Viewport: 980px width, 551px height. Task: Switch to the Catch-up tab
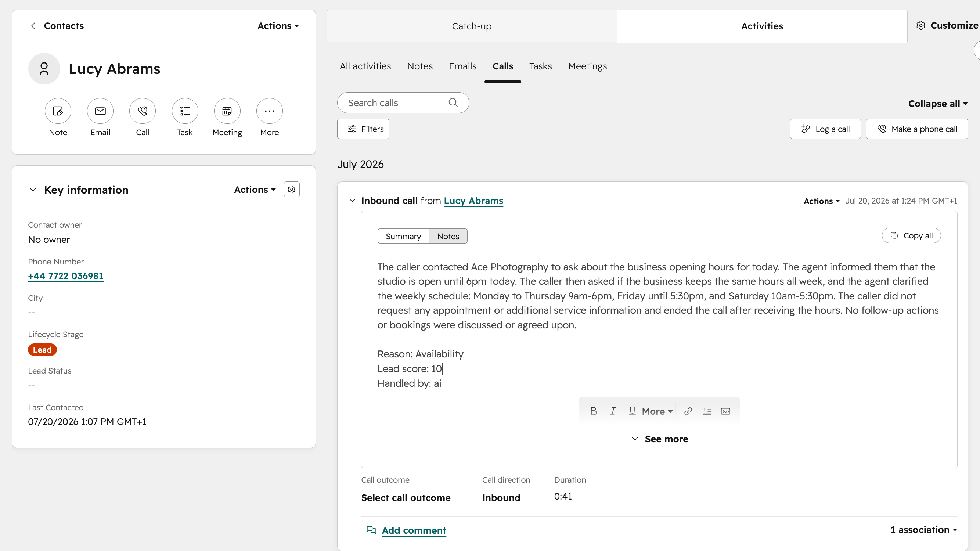point(472,26)
